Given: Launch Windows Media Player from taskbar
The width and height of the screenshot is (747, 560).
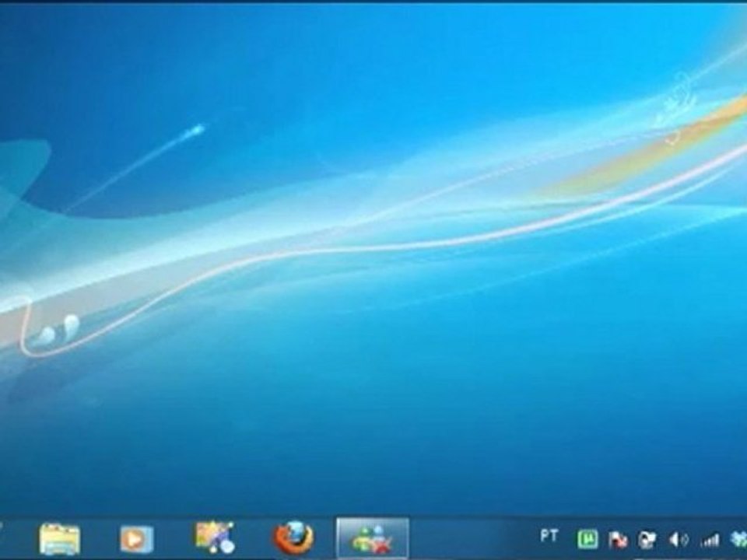Looking at the screenshot, I should [137, 539].
